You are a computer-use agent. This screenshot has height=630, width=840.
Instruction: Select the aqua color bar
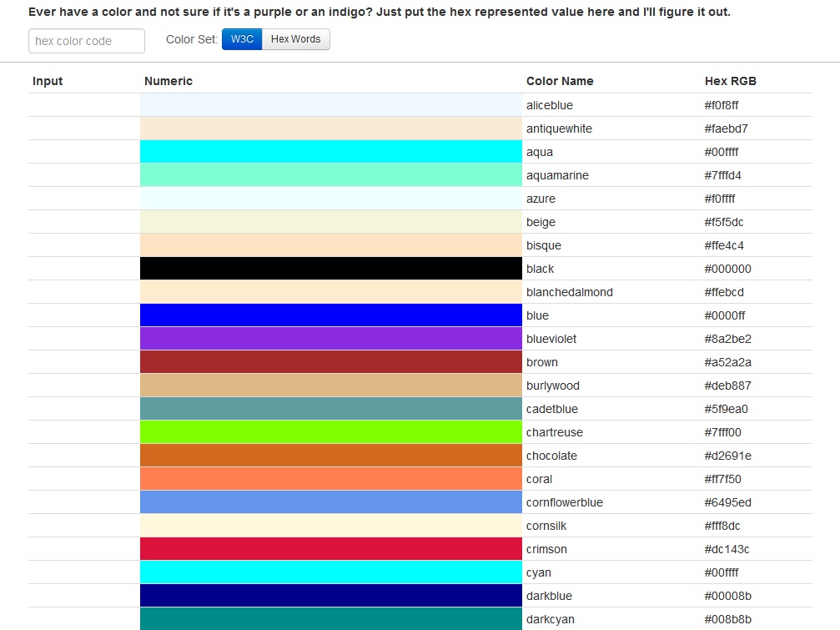click(330, 151)
